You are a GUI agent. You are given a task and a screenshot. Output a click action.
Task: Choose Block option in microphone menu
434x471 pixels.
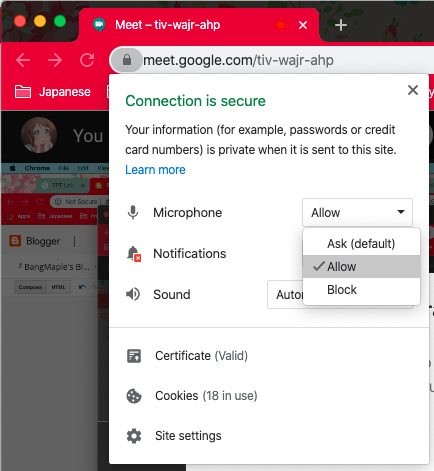point(361,290)
